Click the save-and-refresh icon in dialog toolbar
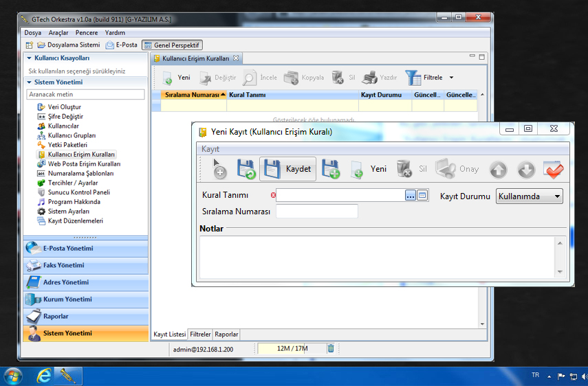 coord(246,169)
